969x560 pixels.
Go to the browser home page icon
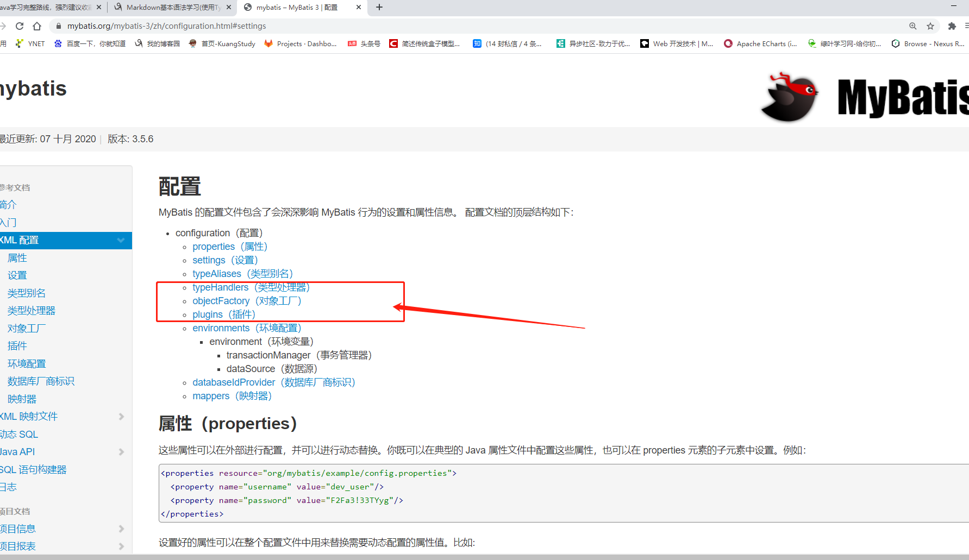pyautogui.click(x=37, y=26)
